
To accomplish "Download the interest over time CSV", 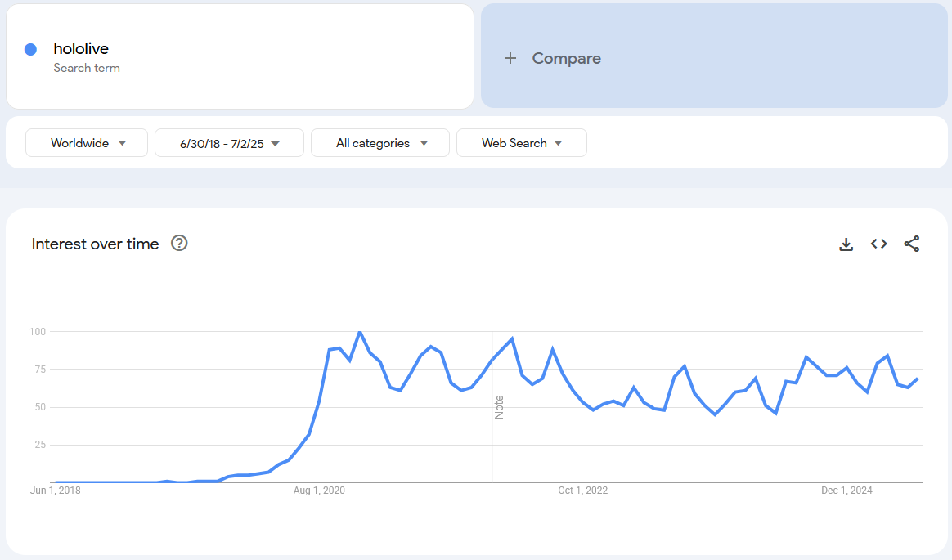I will click(846, 244).
